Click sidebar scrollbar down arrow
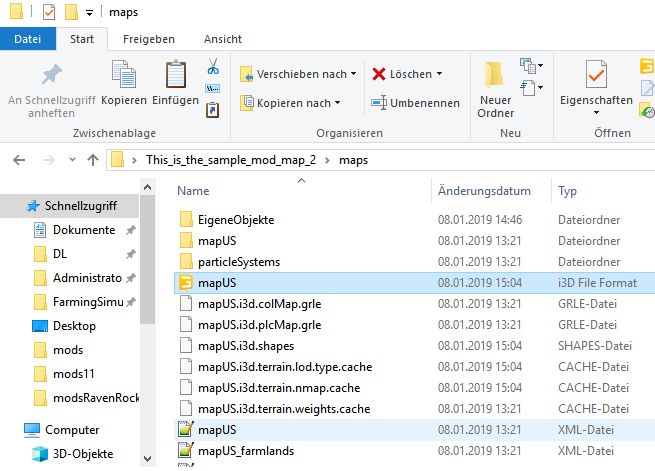 147,459
